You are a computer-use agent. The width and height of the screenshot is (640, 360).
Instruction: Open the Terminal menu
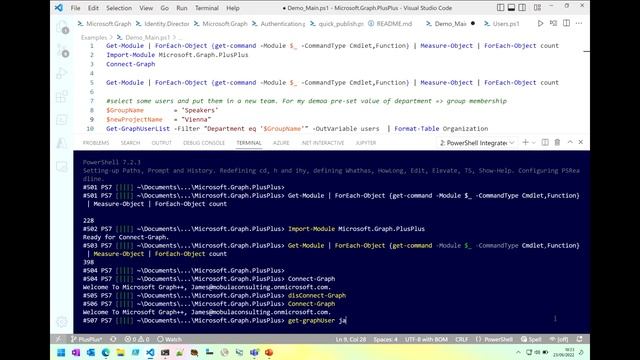point(207,8)
